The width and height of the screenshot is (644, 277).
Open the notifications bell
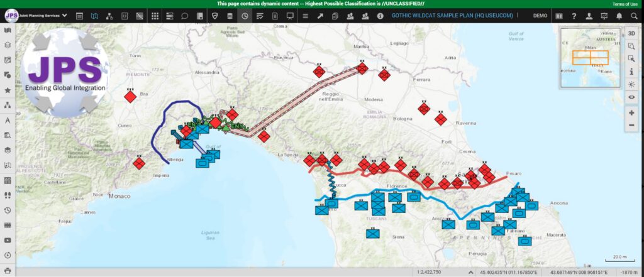pos(619,15)
